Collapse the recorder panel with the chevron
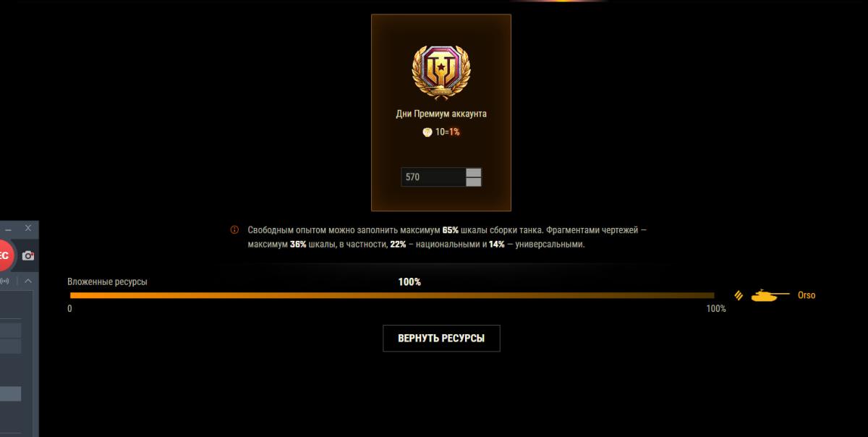Viewport: 868px width, 437px height. point(28,281)
